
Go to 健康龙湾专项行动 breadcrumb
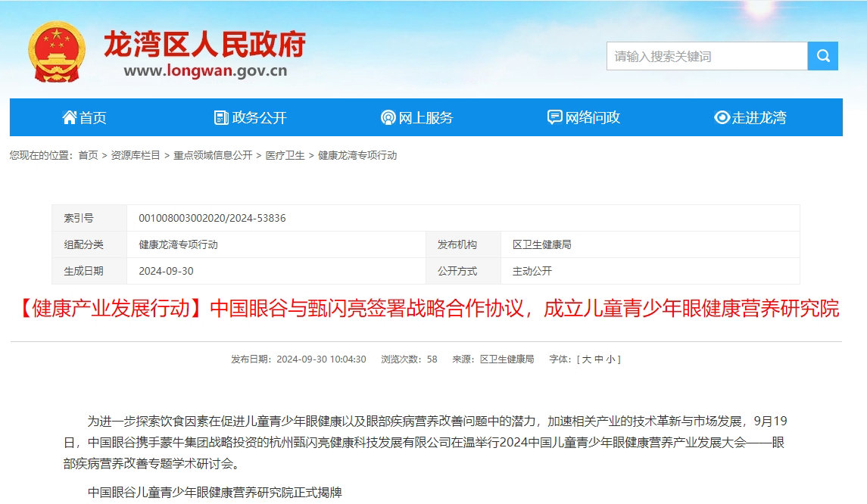(357, 155)
